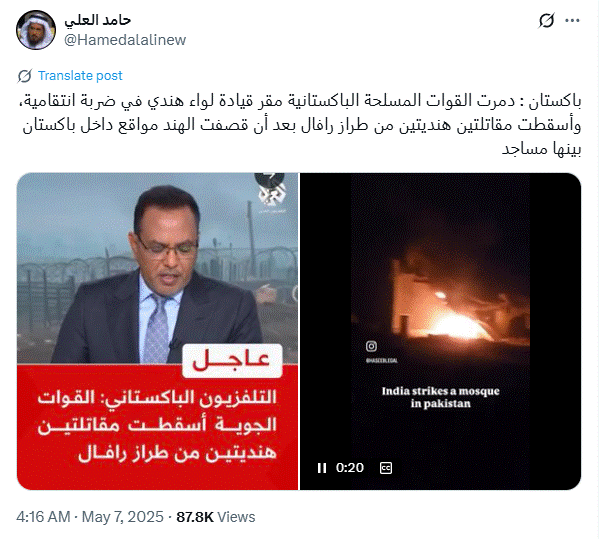Click the "India strikes a mosque in pakistan" caption
Viewport: 600px width, 539px height.
(x=440, y=397)
